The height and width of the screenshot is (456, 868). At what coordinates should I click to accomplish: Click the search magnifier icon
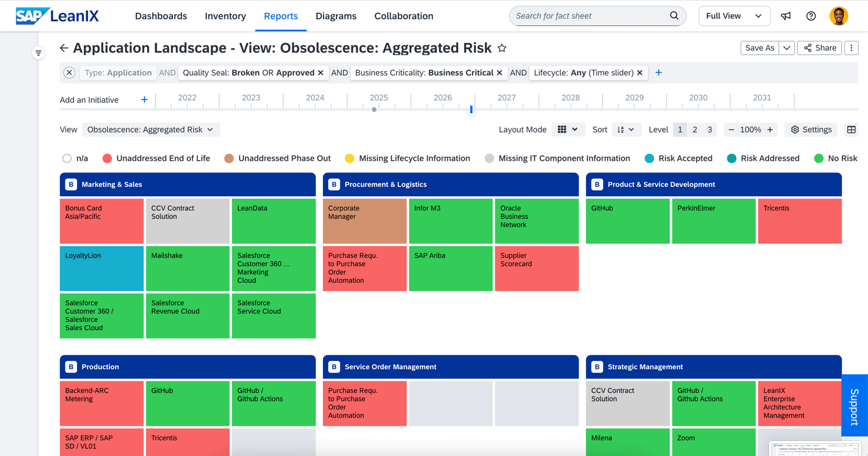pos(674,16)
